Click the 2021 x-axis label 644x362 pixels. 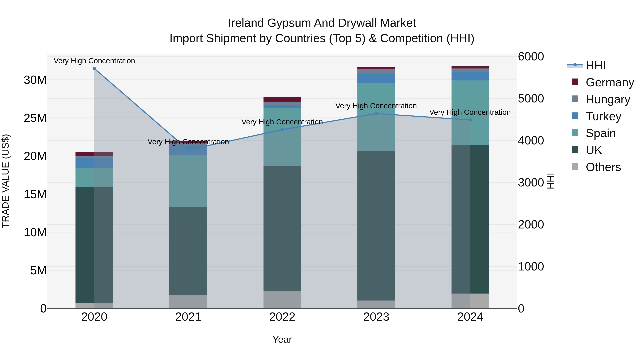coord(188,317)
